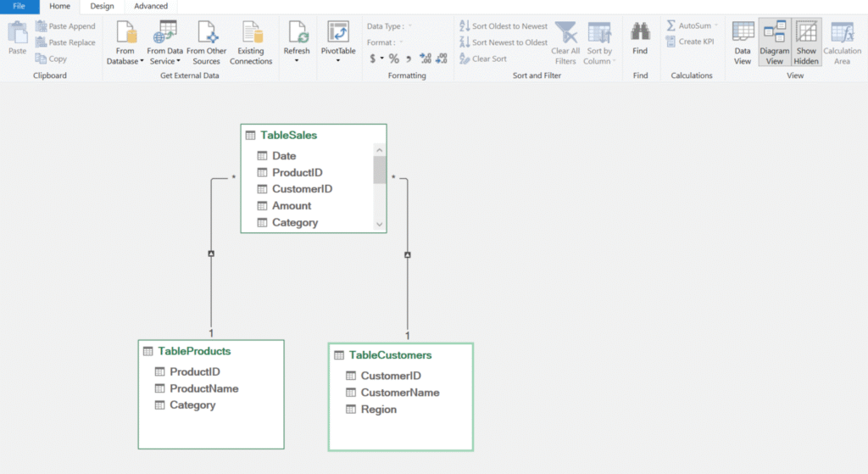Click the Create KPI icon
The height and width of the screenshot is (474, 868).
pos(690,42)
